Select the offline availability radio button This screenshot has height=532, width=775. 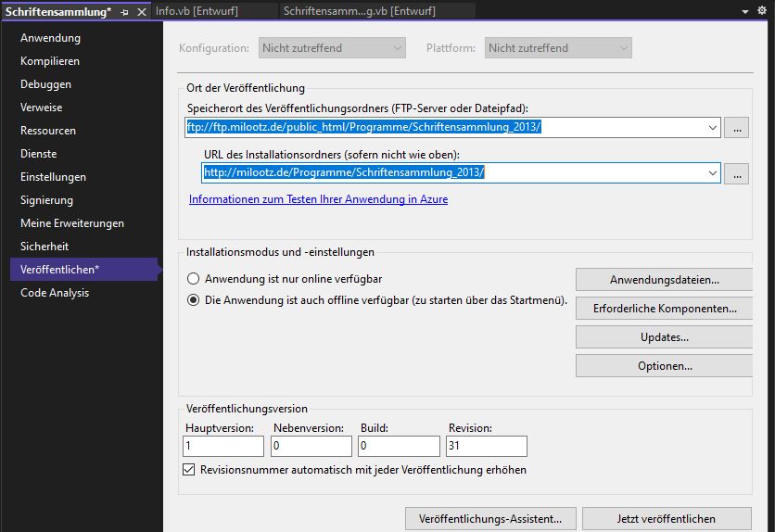194,300
